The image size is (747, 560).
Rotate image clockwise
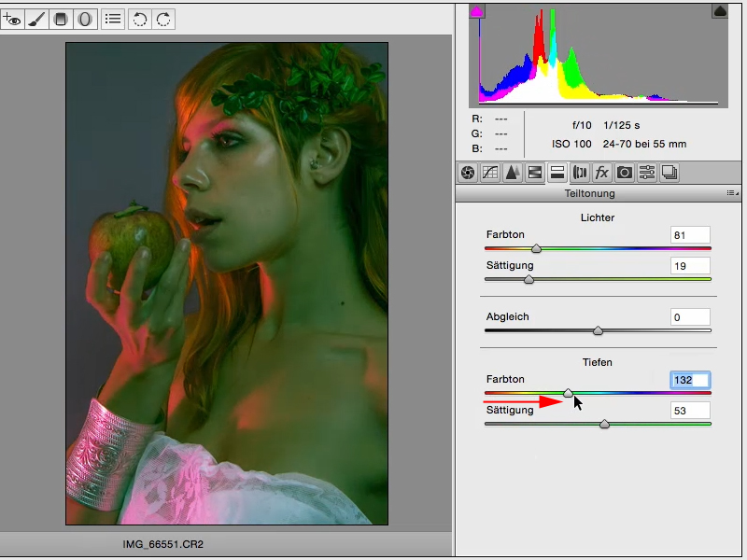(x=163, y=20)
